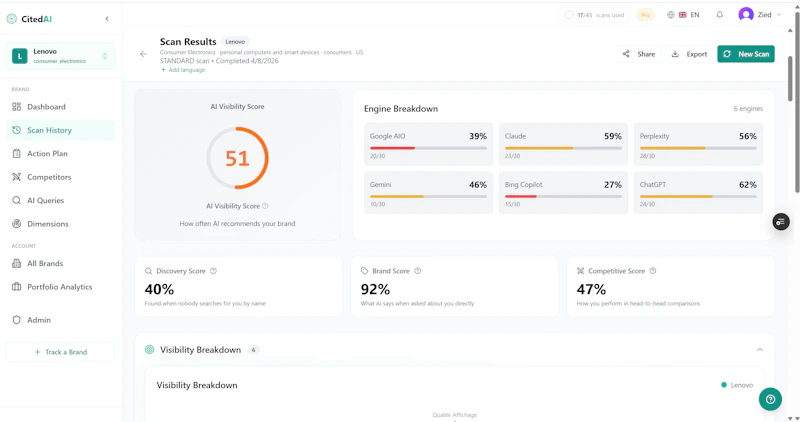This screenshot has width=800, height=422.
Task: Open the Lenovo brand switcher dropdown
Action: [60, 56]
